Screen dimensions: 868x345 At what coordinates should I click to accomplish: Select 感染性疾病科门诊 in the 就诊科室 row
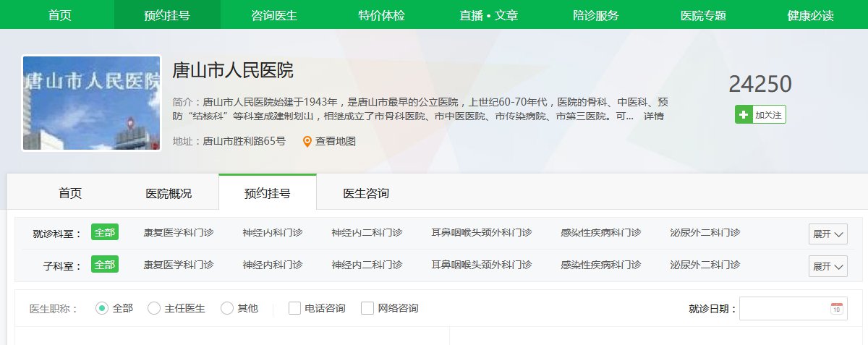click(x=600, y=233)
